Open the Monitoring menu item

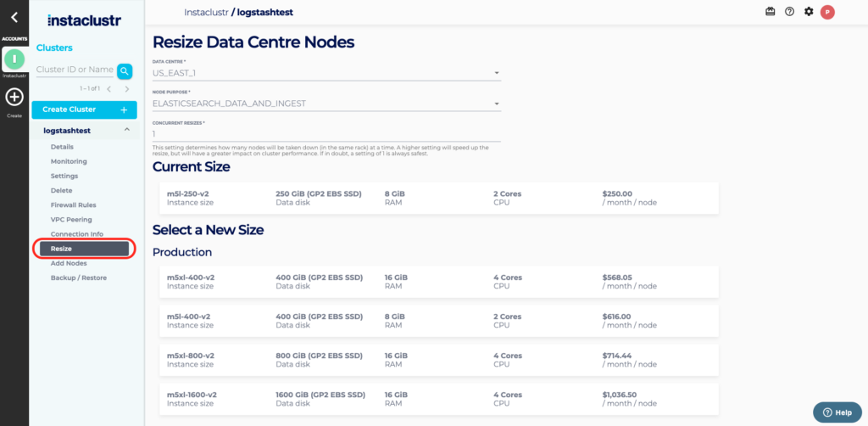[69, 161]
